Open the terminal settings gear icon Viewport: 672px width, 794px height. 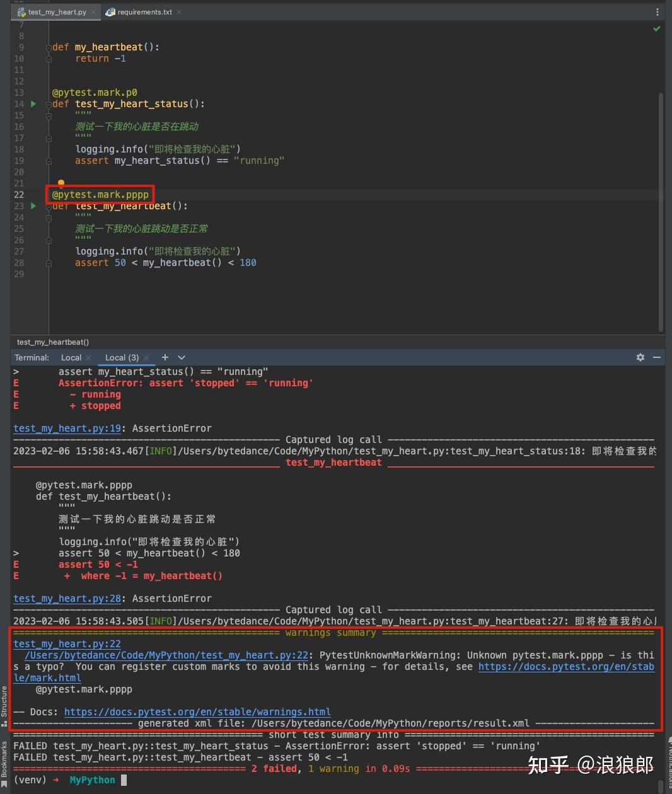pos(640,357)
